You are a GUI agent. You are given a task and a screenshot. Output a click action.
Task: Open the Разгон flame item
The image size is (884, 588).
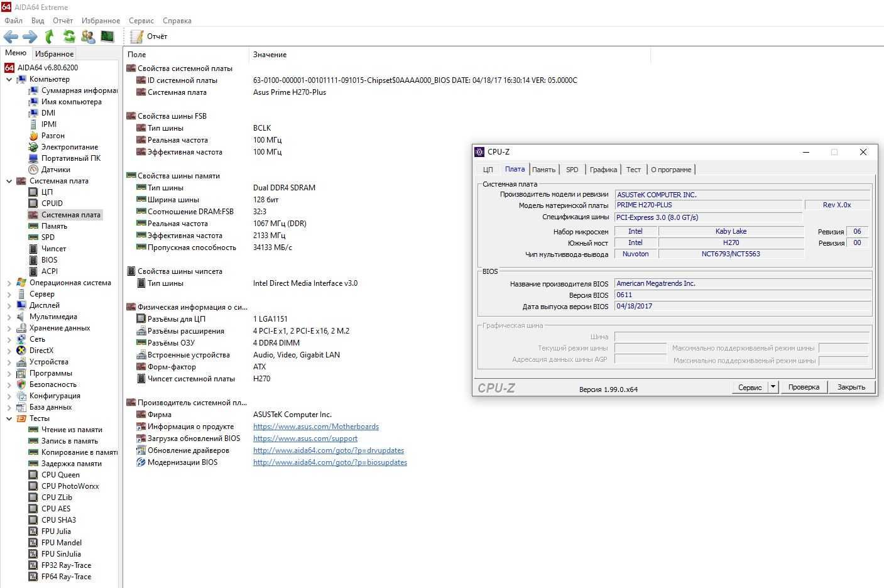click(53, 136)
